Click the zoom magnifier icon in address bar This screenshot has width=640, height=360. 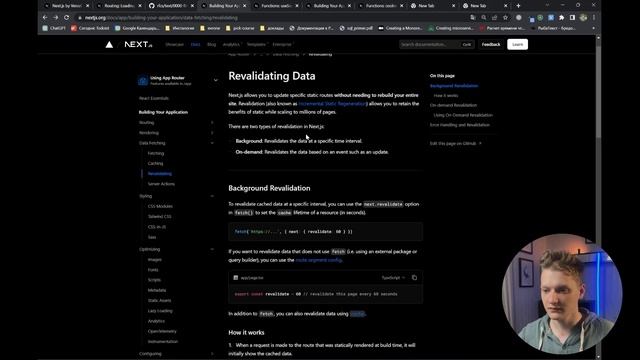pos(484,18)
